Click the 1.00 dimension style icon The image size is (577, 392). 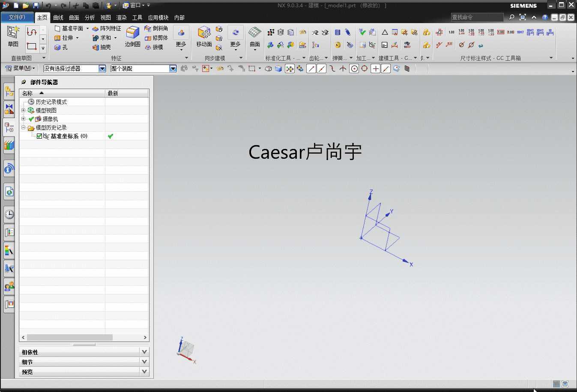tap(451, 32)
